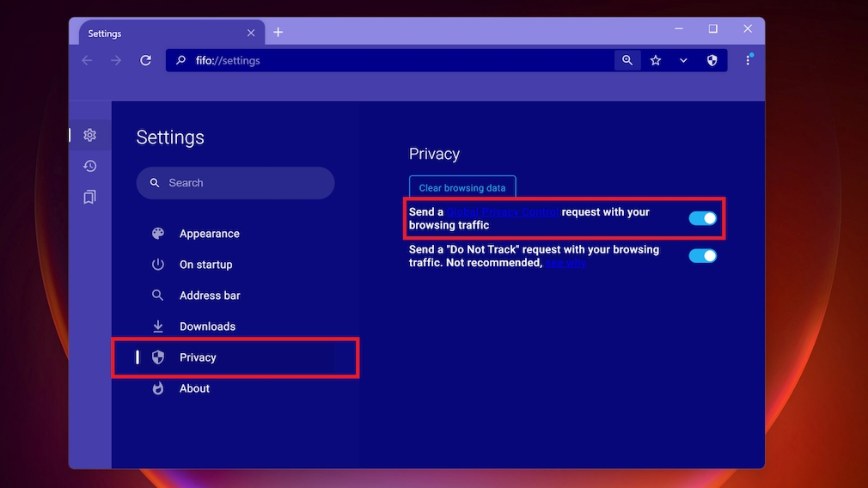Open the Downloads settings section

click(207, 326)
